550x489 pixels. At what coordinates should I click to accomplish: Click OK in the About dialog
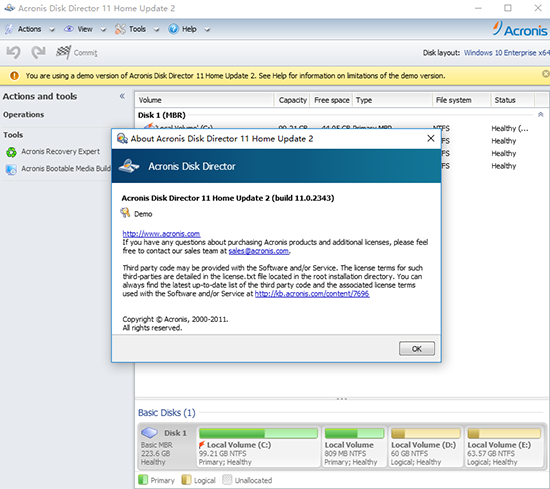(x=417, y=349)
